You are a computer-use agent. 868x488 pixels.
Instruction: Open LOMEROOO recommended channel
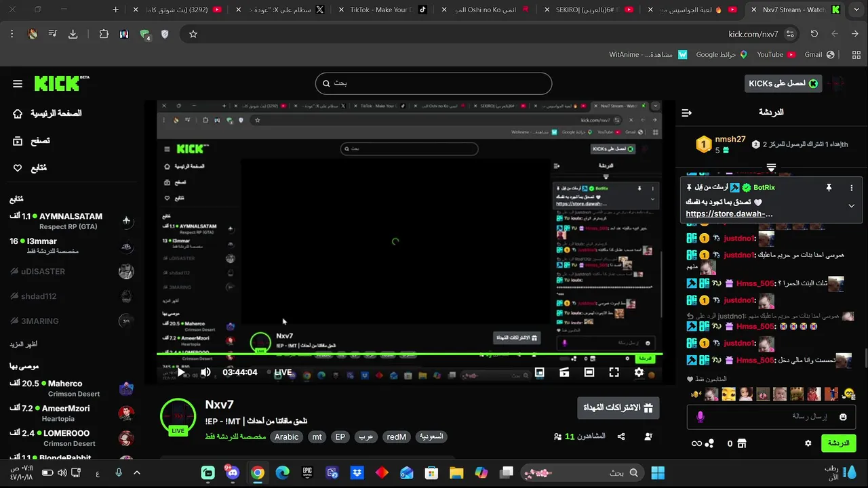tap(71, 438)
